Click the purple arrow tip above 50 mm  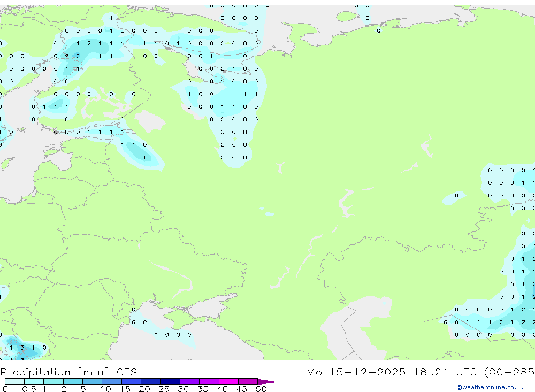coord(267,381)
